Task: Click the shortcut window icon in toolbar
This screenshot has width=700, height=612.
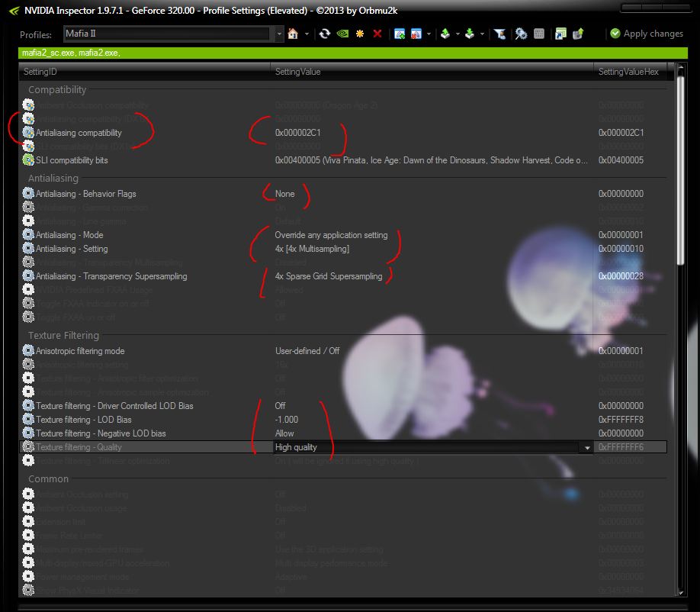Action: (x=560, y=34)
